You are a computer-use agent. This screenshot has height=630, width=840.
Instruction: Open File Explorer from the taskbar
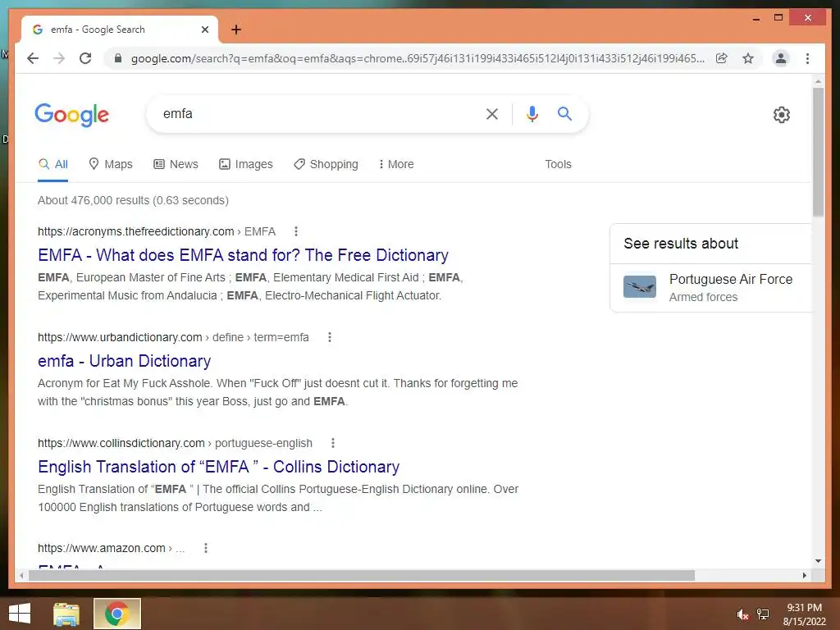click(x=66, y=614)
